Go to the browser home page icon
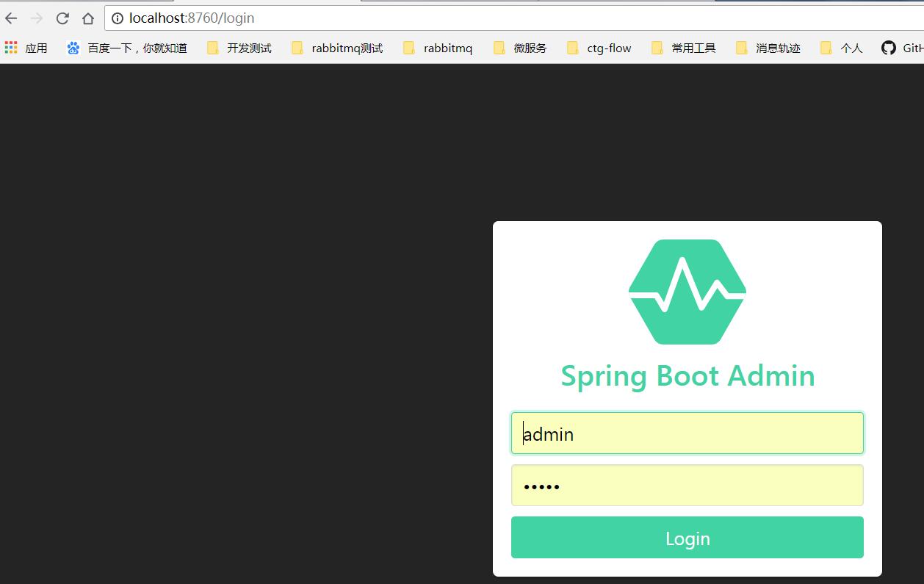Screen dimensions: 924x584 tap(88, 18)
